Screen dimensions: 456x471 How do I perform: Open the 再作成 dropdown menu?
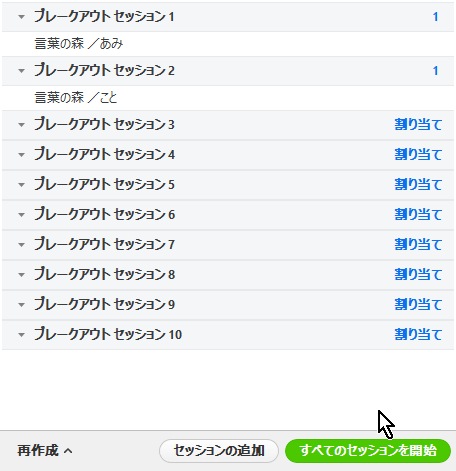point(45,451)
